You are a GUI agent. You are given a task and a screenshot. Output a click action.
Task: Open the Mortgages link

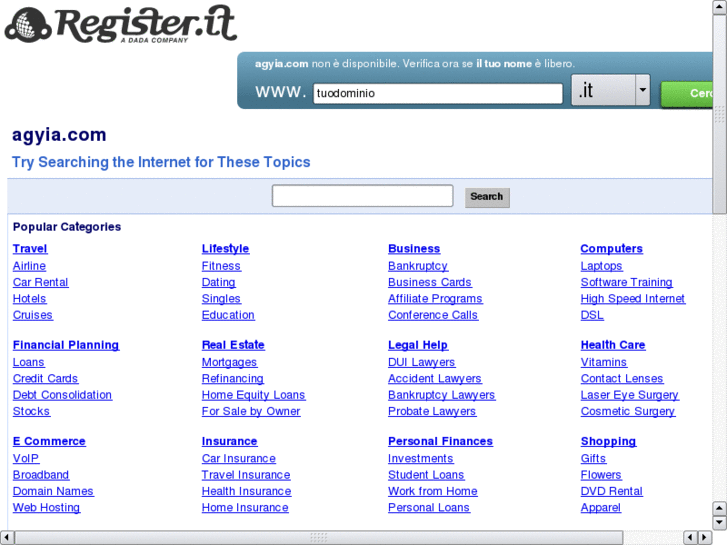click(x=230, y=362)
